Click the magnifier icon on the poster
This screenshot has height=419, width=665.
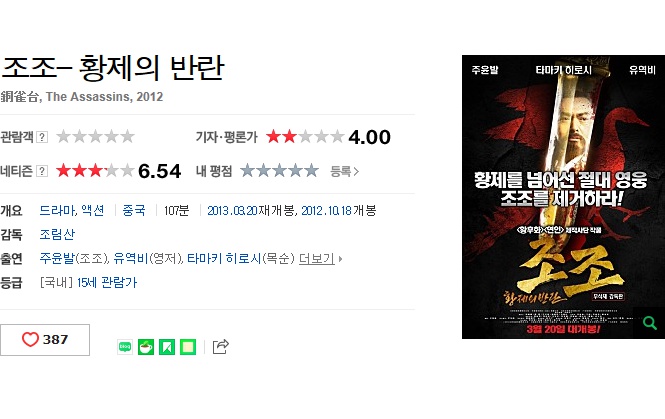(649, 323)
